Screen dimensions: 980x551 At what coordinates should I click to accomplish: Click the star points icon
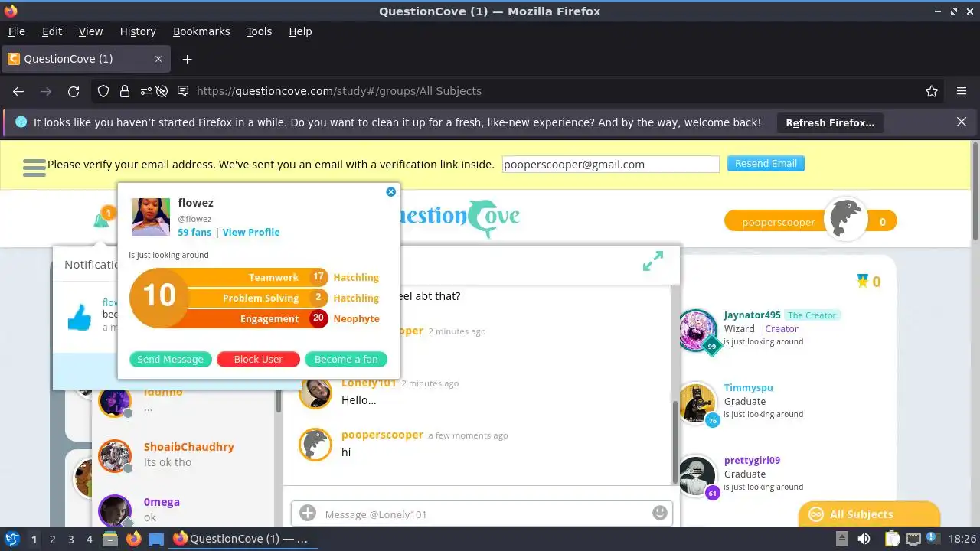(x=863, y=282)
